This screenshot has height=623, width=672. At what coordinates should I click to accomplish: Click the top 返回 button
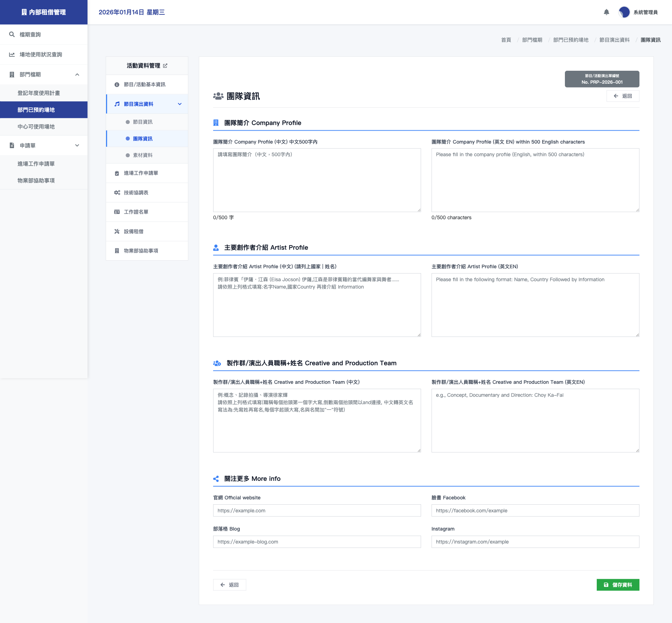623,96
